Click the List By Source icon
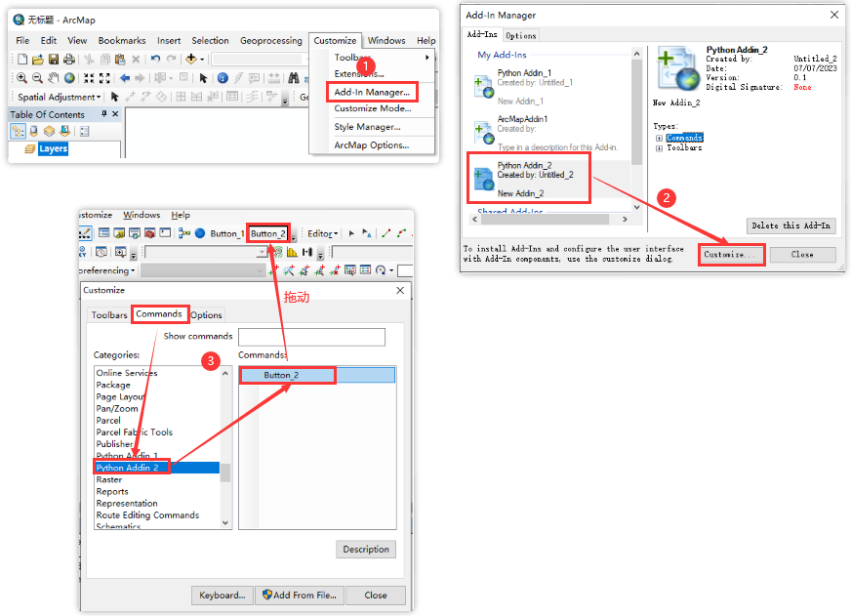The height and width of the screenshot is (616, 851). [x=33, y=131]
